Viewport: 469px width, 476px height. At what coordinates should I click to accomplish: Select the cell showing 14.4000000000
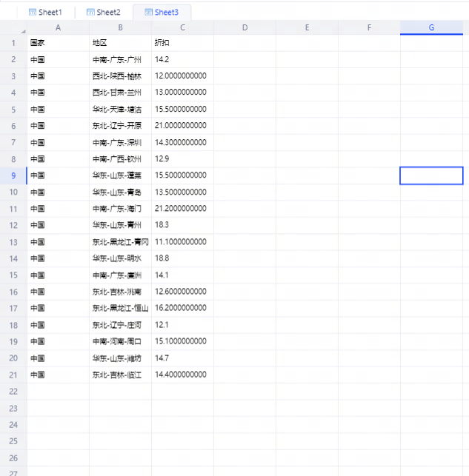pos(182,375)
